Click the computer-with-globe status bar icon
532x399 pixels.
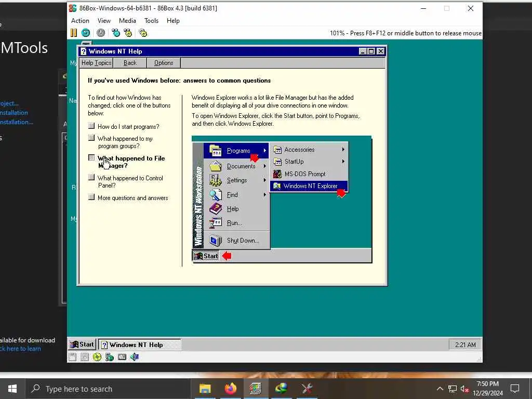109,356
